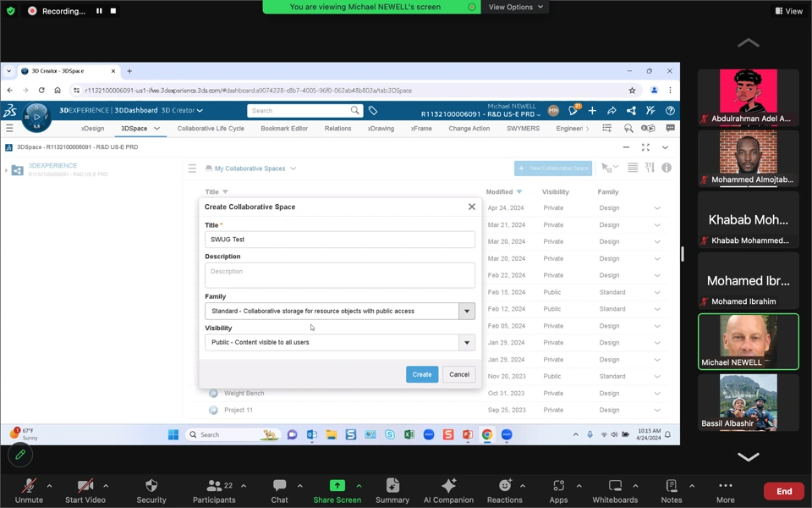Reload the browser page

pos(41,91)
